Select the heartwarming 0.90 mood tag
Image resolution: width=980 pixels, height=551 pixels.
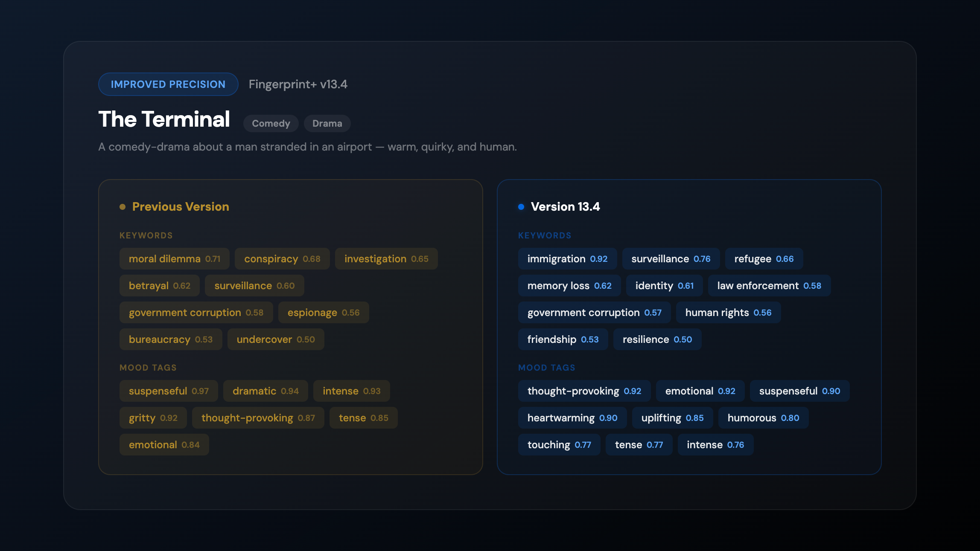[x=572, y=418]
